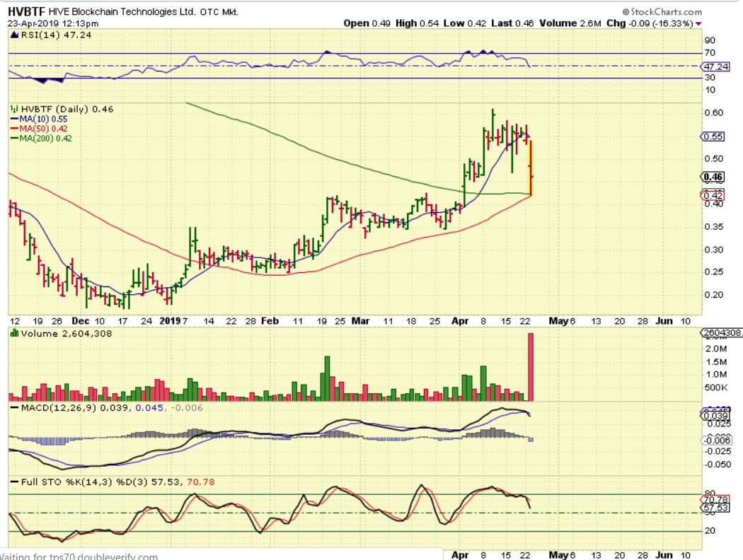Image resolution: width=743 pixels, height=560 pixels.
Task: Click the Dec date axis label
Action: pyautogui.click(x=81, y=321)
